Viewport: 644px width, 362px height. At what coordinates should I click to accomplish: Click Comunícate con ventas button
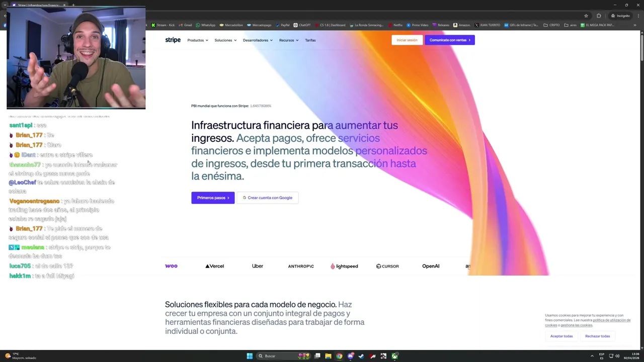(450, 40)
